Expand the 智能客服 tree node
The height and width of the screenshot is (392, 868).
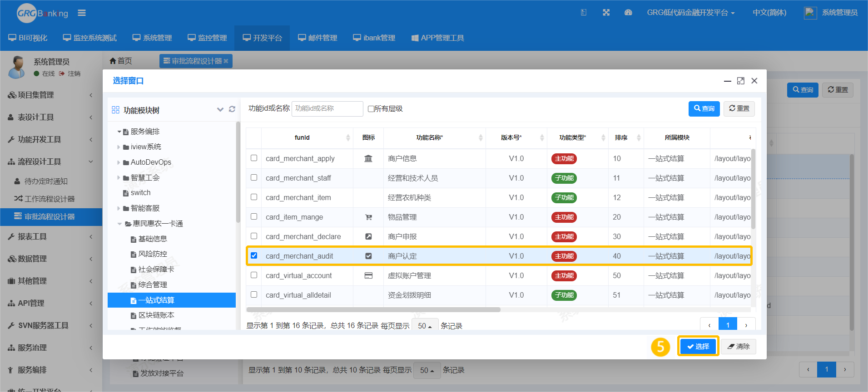click(119, 208)
